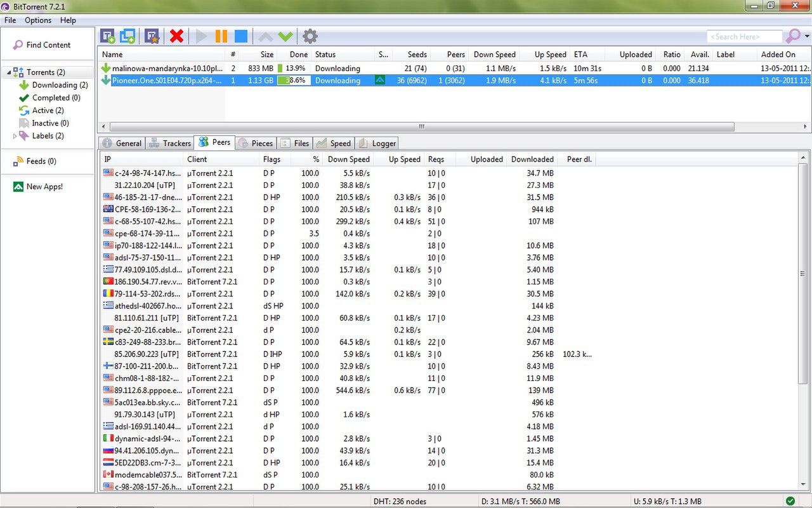Click the green Move Down Queue arrow

coord(285,36)
